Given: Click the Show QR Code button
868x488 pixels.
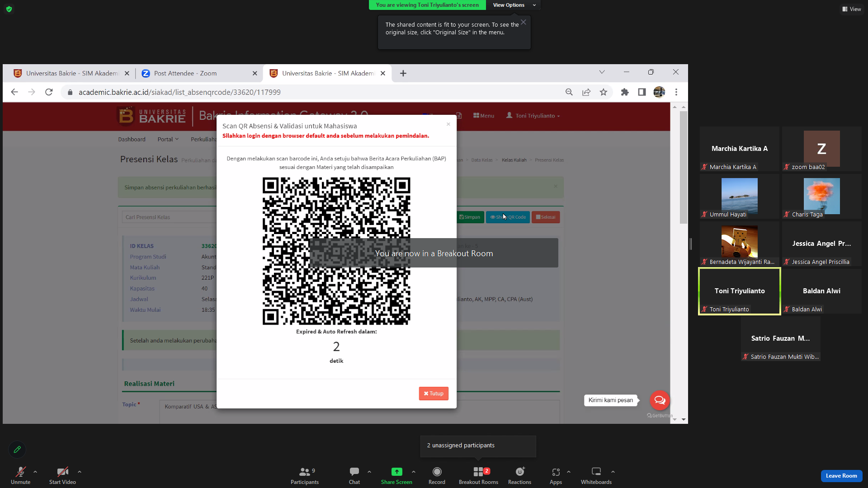Looking at the screenshot, I should coord(508,217).
